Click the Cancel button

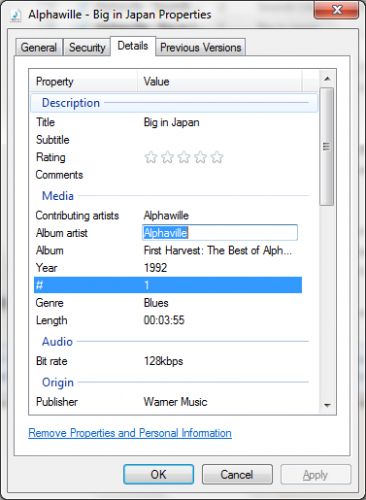(x=237, y=474)
